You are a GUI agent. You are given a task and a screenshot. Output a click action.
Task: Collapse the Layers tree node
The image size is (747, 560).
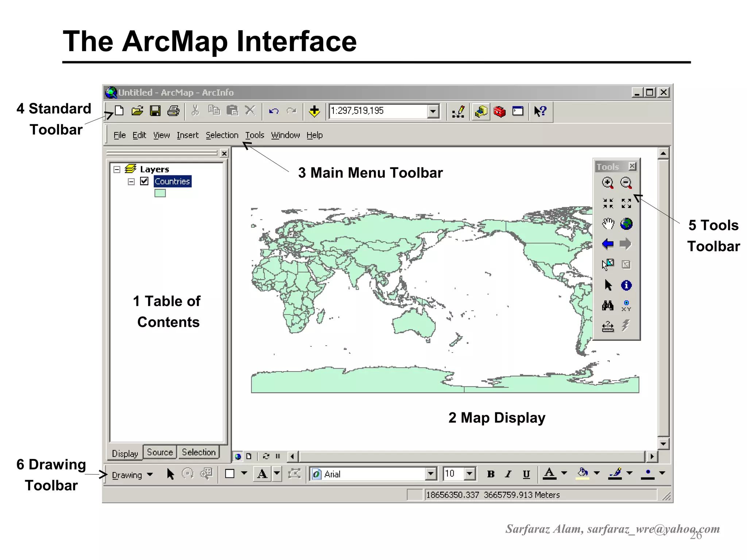tap(117, 170)
